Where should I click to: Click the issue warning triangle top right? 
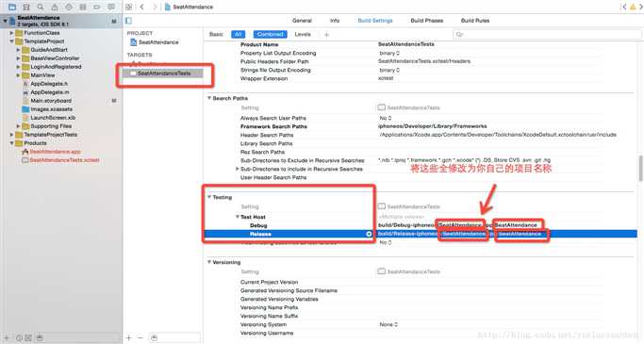tap(633, 7)
